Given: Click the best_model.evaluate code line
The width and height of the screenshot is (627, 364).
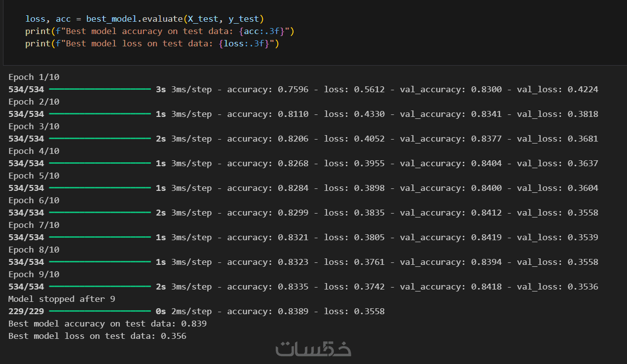Looking at the screenshot, I should point(145,19).
